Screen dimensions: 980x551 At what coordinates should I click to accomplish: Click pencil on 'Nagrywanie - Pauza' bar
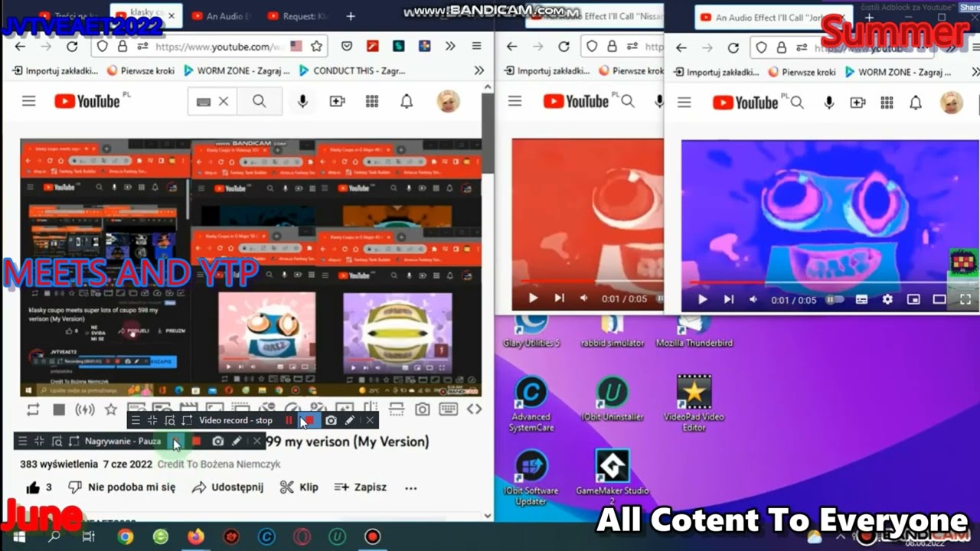point(237,441)
